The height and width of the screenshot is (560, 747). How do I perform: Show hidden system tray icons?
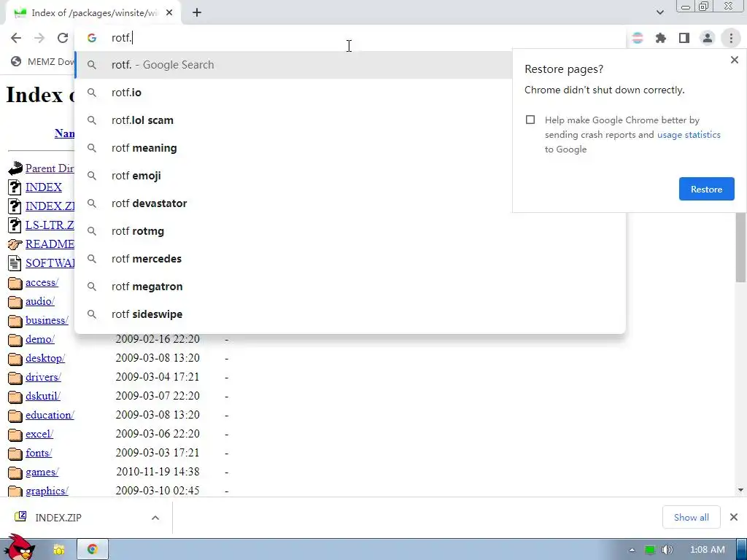(x=632, y=550)
